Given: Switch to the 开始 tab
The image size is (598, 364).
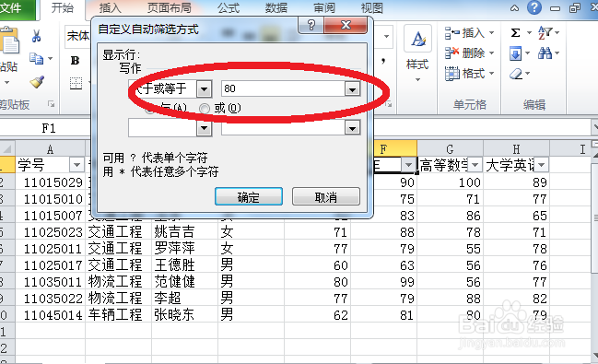Looking at the screenshot, I should pos(63,8).
